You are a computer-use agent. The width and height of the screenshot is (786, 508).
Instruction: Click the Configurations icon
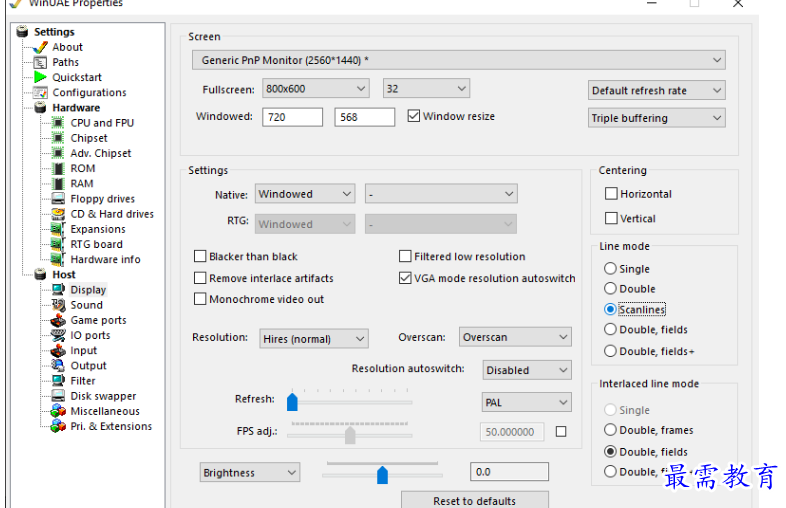coord(40,93)
